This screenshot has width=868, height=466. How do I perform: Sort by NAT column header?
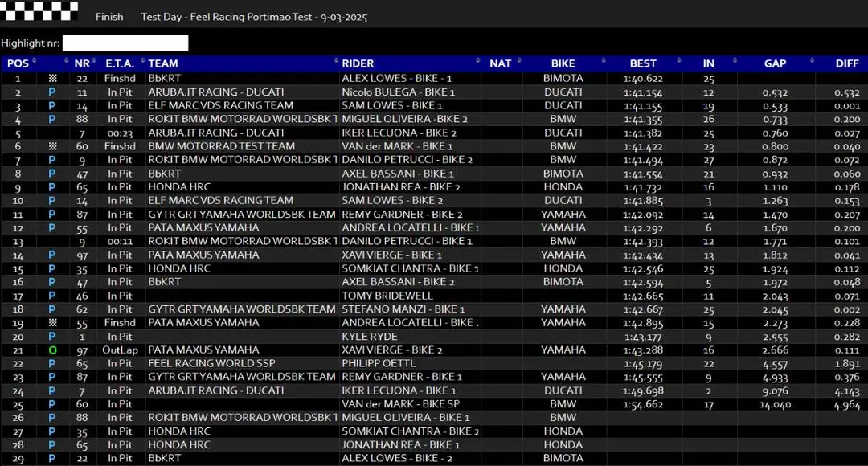pos(501,63)
